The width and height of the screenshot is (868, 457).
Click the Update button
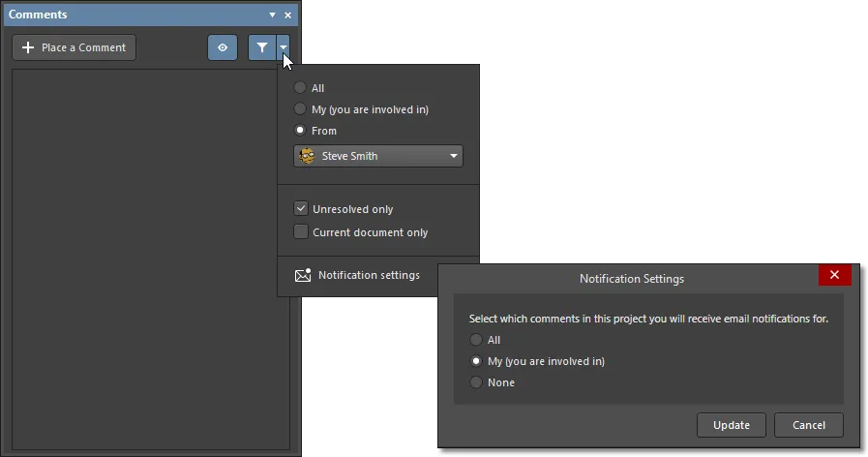(x=732, y=425)
